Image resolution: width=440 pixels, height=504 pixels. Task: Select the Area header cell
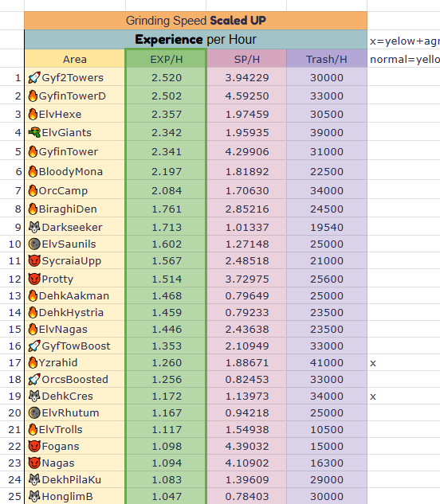tap(75, 59)
